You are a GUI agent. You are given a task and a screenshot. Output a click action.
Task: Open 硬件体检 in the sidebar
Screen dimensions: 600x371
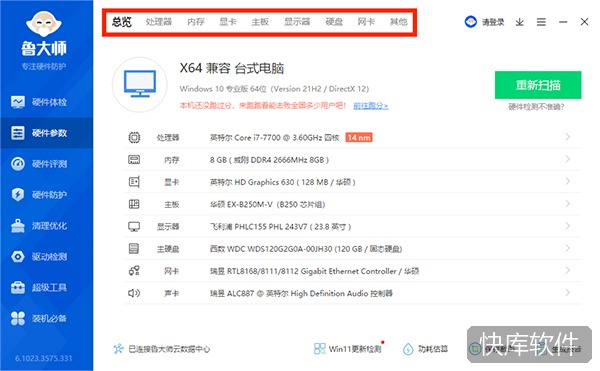click(46, 102)
